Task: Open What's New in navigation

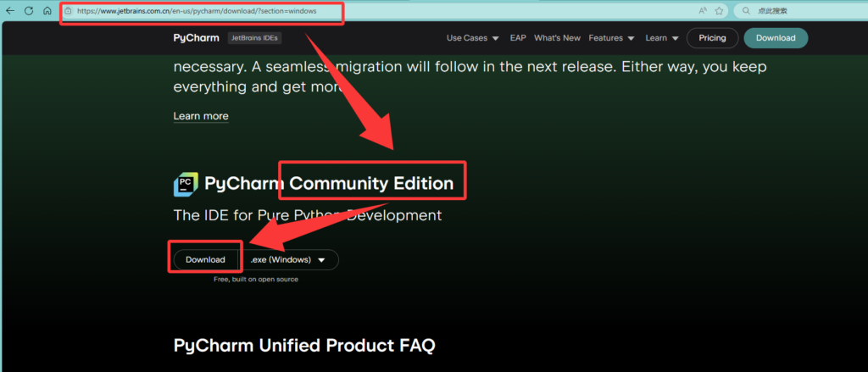Action: [558, 38]
